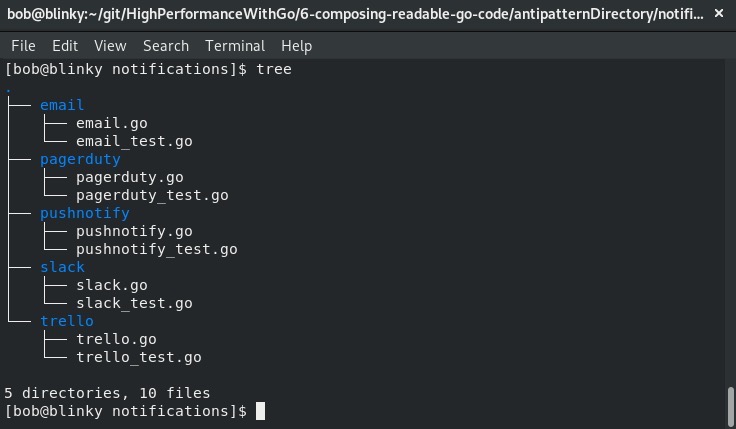Open the Terminal menu
This screenshot has width=736, height=429.
235,46
